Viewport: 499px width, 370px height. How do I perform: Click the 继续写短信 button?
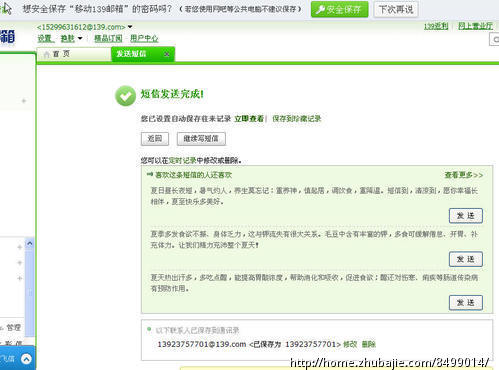tap(201, 139)
